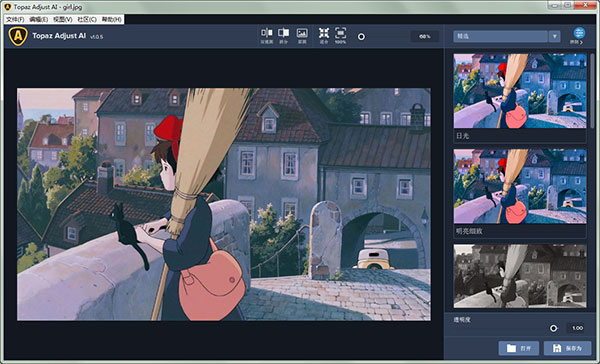The image size is (600, 364).
Task: Click the zoom slider handle in the toolbar
Action: click(x=361, y=37)
